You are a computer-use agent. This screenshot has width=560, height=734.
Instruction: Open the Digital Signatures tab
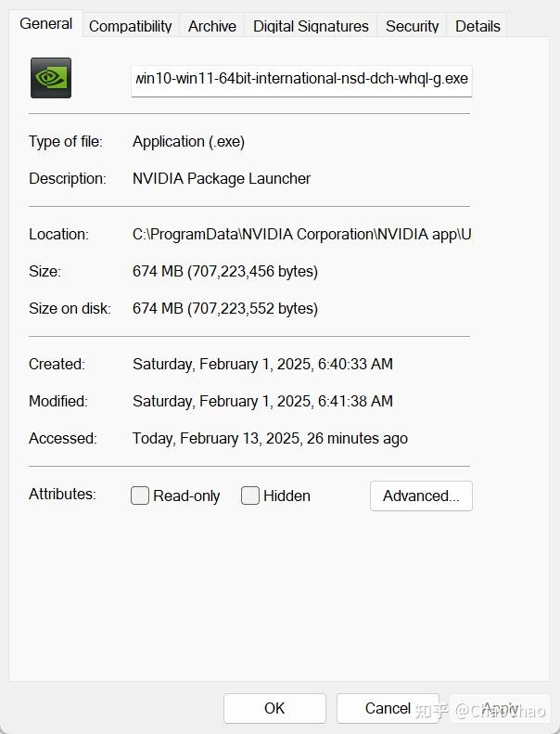pyautogui.click(x=311, y=26)
